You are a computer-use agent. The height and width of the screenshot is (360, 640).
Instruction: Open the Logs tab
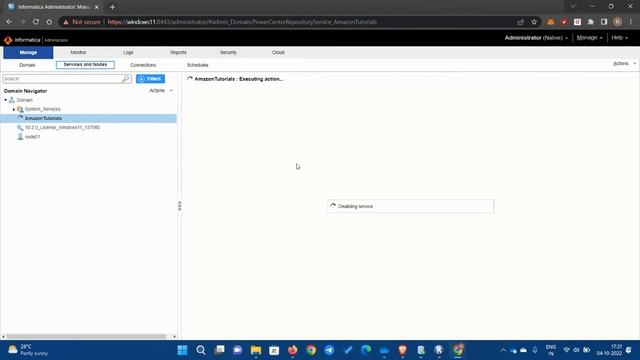point(128,52)
